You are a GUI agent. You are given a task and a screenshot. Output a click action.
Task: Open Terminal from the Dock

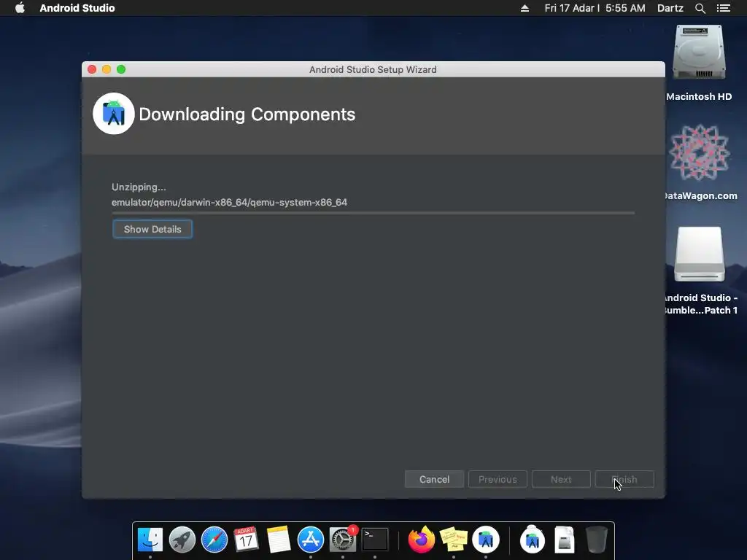tap(375, 540)
